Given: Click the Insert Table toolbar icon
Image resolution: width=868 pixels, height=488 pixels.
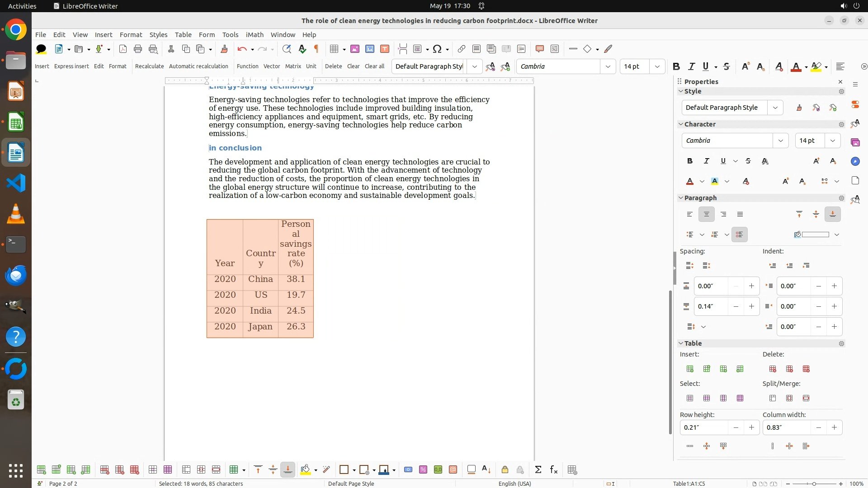Looking at the screenshot, I should tap(334, 49).
